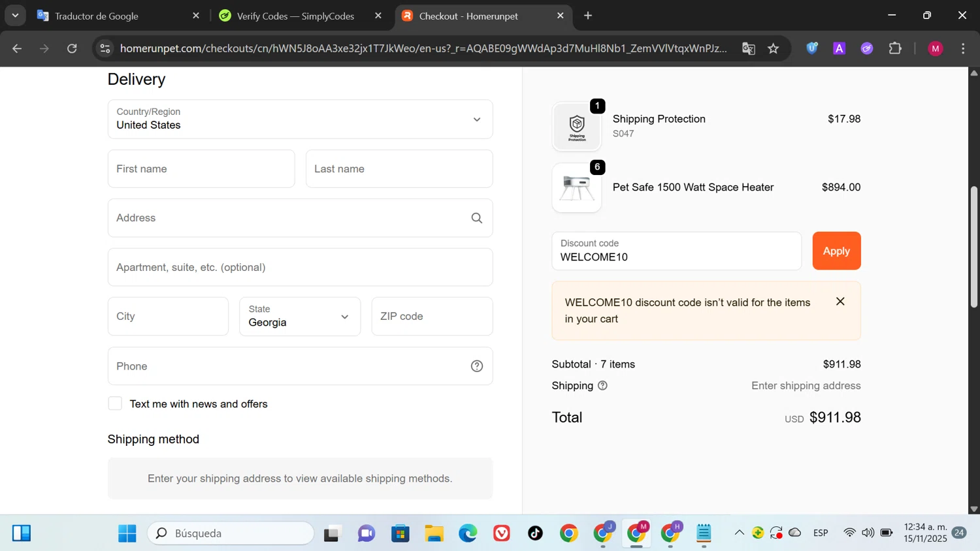
Task: Open the volume control in the tray
Action: point(868,533)
